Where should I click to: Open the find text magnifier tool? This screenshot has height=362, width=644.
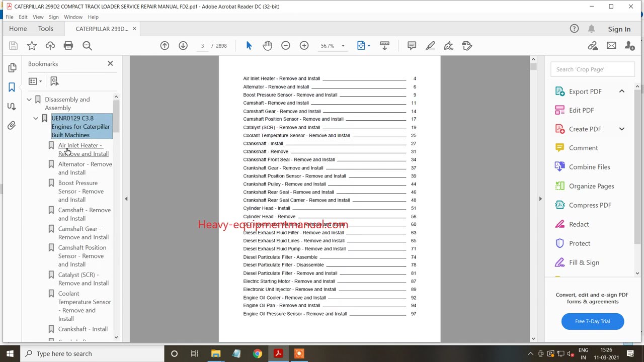pyautogui.click(x=87, y=46)
